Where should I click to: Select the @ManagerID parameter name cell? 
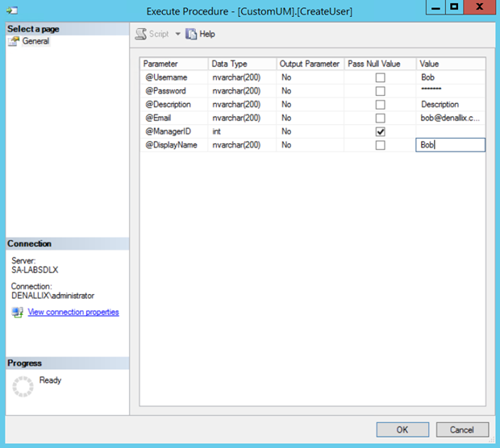[174, 131]
